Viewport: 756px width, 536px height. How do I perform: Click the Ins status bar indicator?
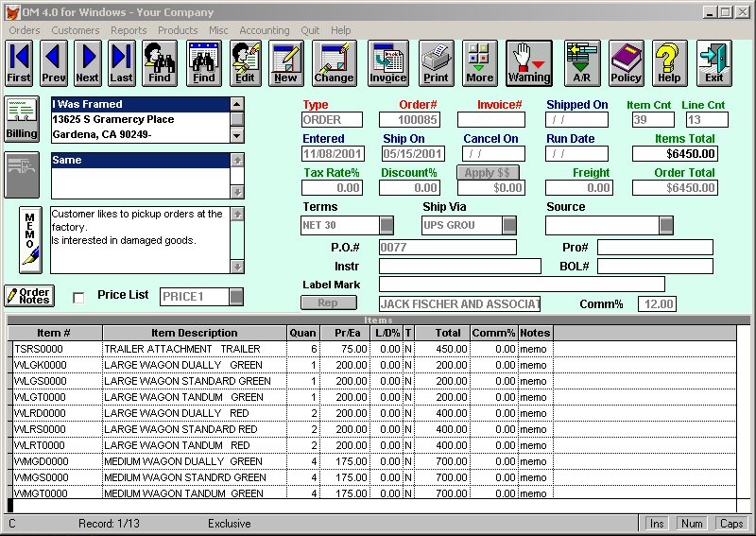click(656, 524)
